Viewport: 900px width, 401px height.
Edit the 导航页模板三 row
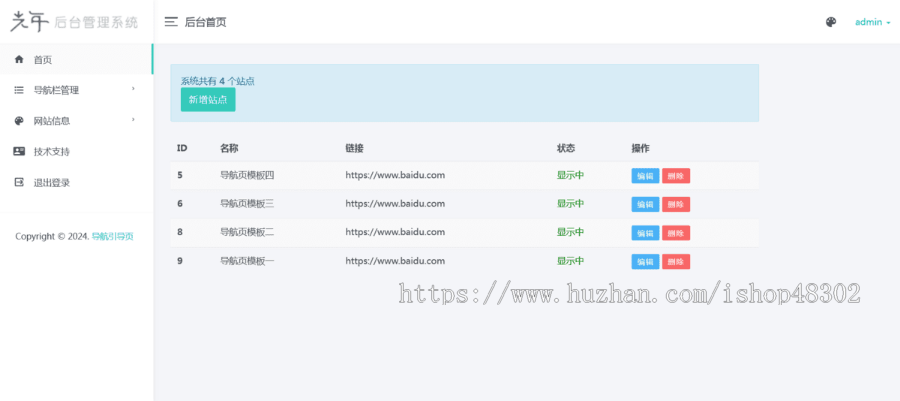pos(645,204)
